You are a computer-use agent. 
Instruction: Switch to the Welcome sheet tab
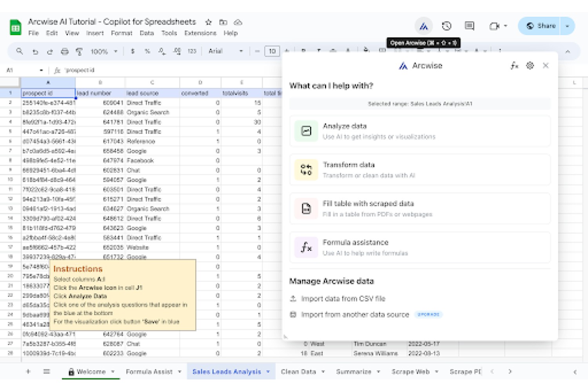click(x=91, y=371)
